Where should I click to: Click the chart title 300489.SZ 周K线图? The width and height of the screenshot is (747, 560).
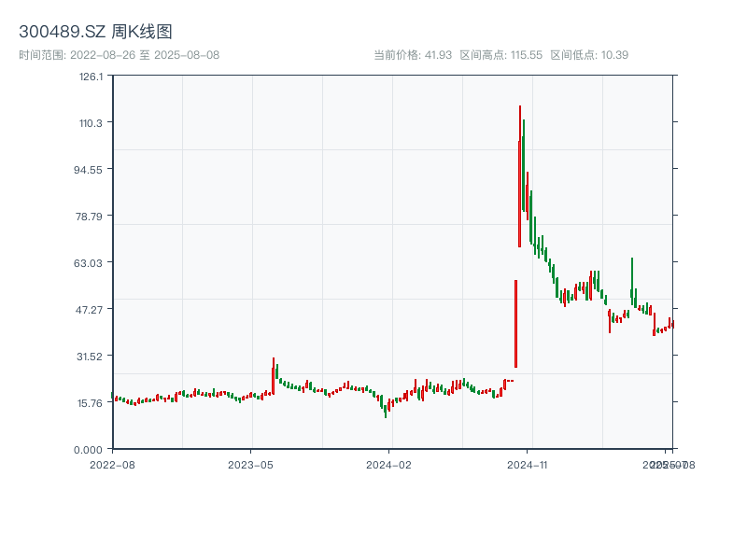pyautogui.click(x=95, y=32)
